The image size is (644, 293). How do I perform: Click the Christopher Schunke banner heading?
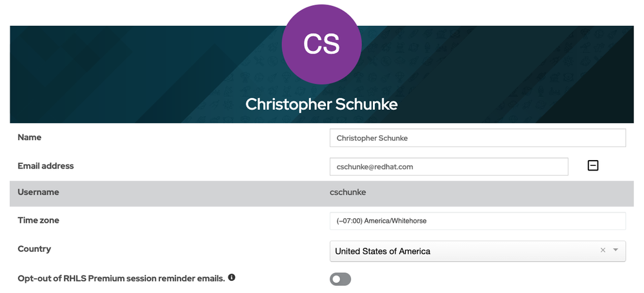(x=321, y=104)
